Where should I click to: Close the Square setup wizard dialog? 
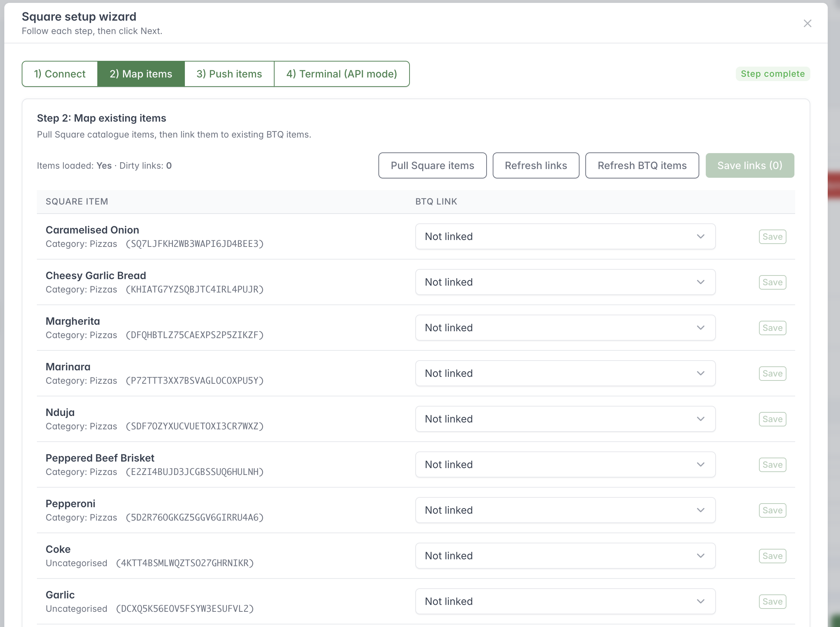click(807, 24)
